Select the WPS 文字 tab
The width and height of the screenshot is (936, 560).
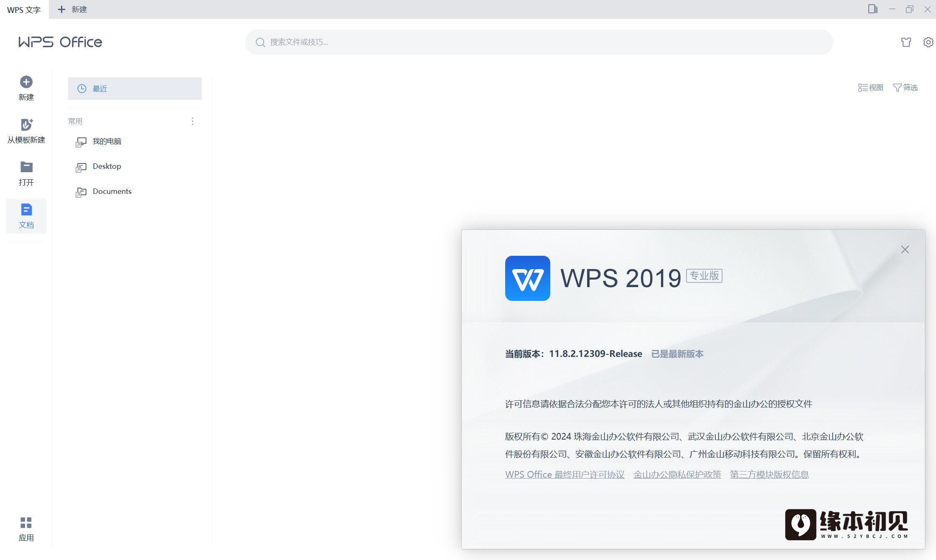(x=24, y=9)
